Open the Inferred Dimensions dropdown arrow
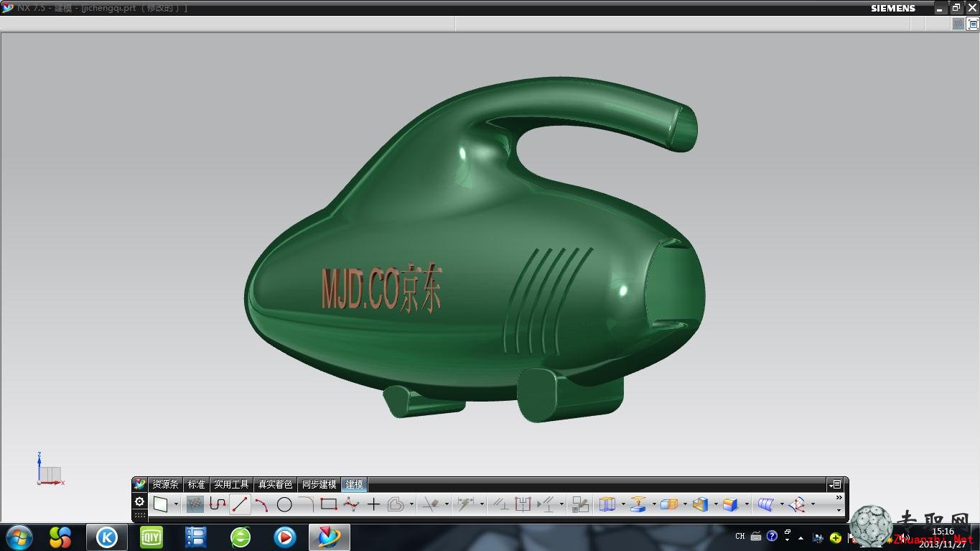980x551 pixels. coord(482,504)
